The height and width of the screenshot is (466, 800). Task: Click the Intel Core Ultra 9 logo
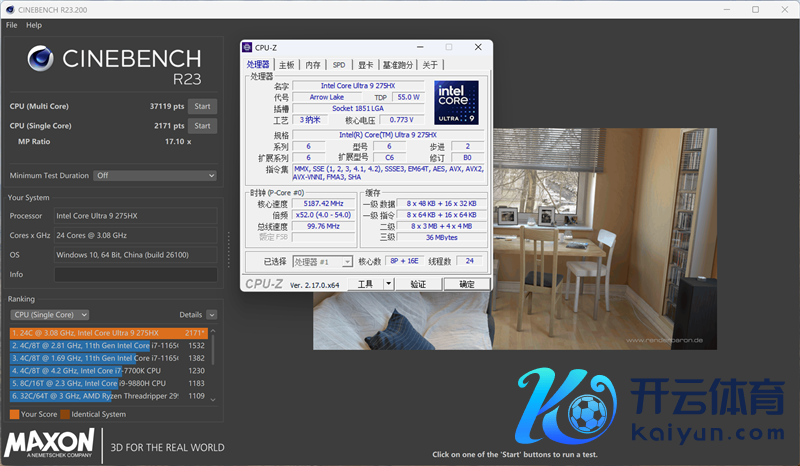pos(455,104)
